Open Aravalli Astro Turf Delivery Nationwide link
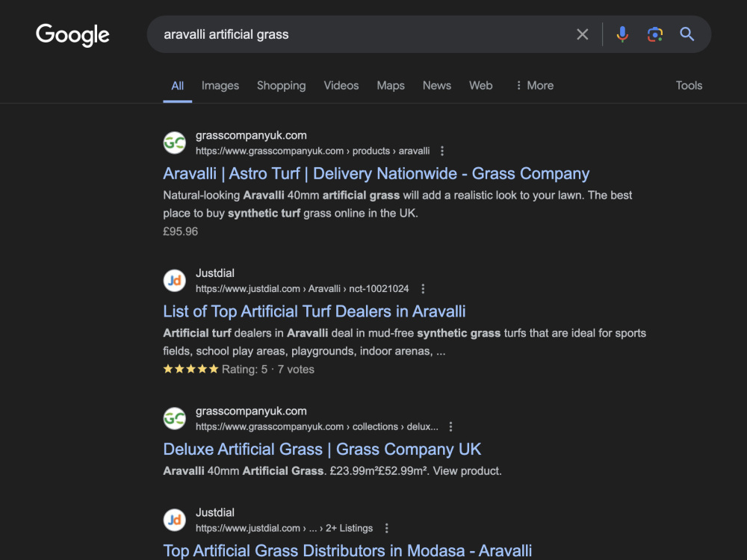 [x=376, y=174]
